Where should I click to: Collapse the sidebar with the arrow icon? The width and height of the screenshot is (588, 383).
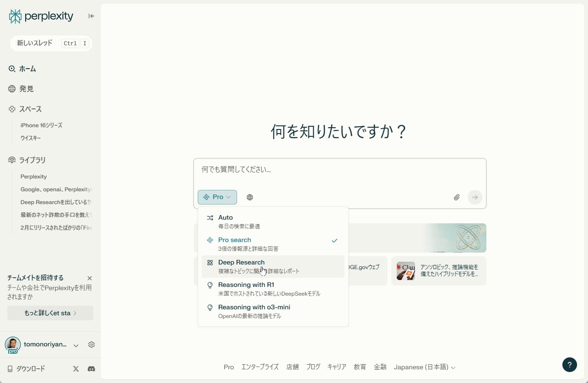(x=92, y=16)
